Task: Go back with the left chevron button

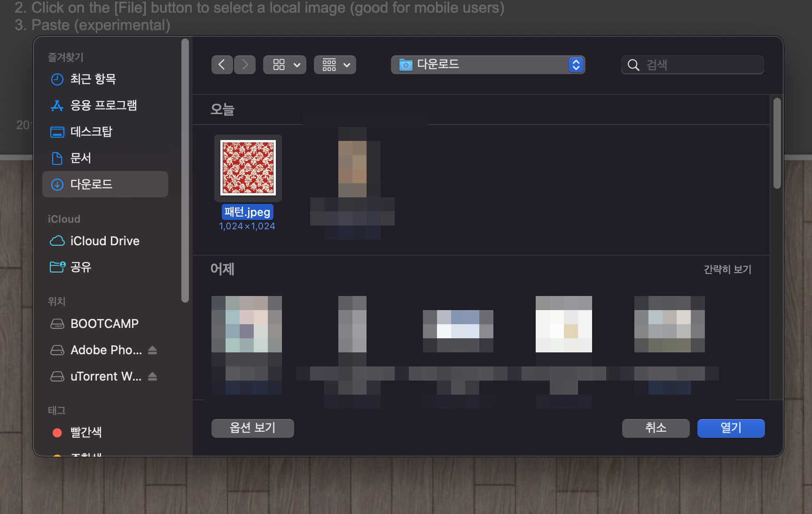Action: (x=222, y=65)
